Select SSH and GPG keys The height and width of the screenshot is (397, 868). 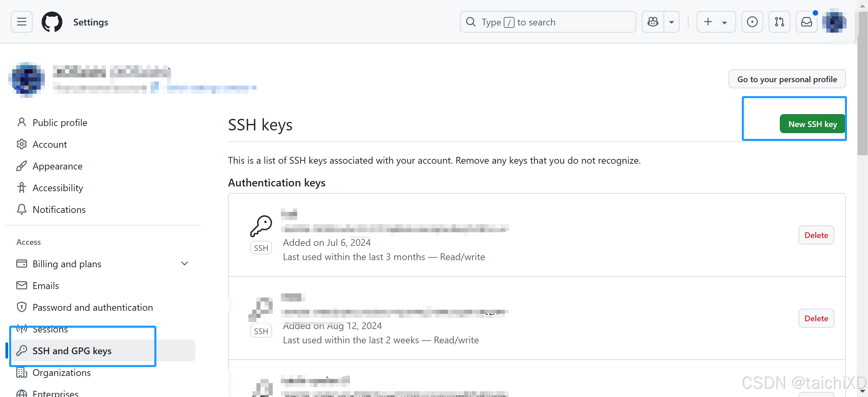tap(72, 350)
